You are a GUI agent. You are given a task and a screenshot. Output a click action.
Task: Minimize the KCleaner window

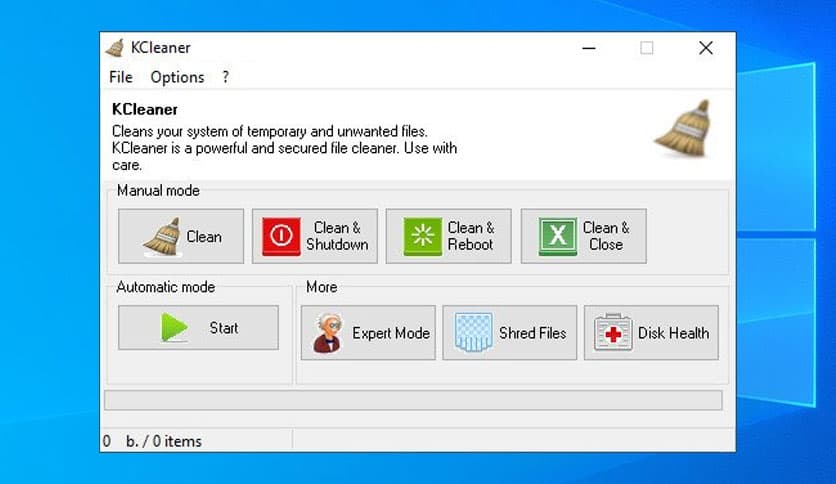click(589, 48)
